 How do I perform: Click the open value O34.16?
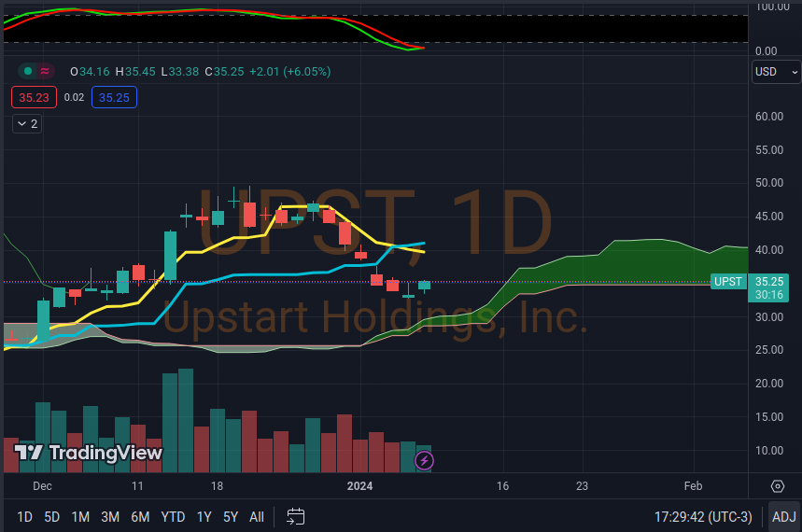[90, 72]
